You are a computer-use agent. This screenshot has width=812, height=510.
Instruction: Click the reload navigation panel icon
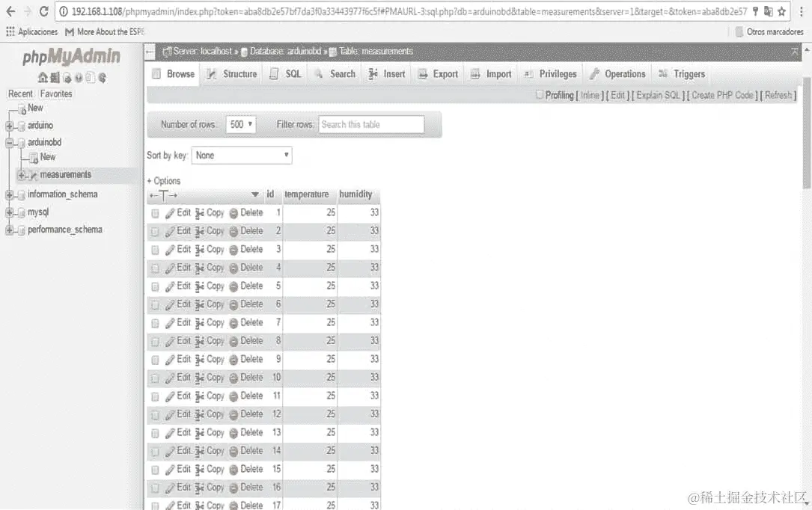(x=102, y=78)
